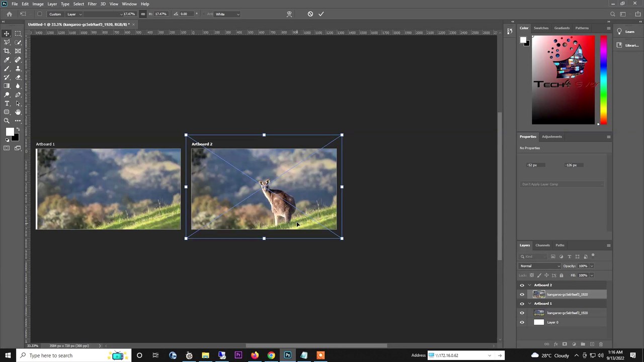Open the Layers panel flyout menu

(608, 245)
